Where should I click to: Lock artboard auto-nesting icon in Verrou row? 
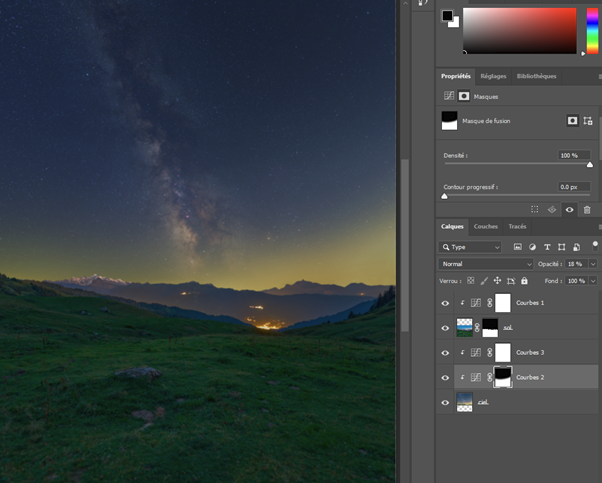click(x=511, y=281)
